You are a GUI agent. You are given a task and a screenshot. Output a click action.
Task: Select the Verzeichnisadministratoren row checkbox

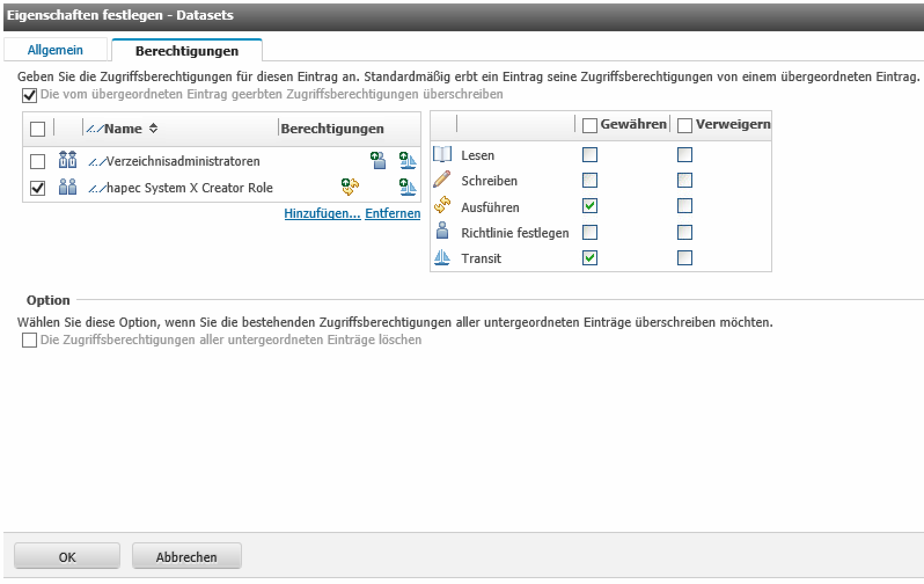point(38,161)
